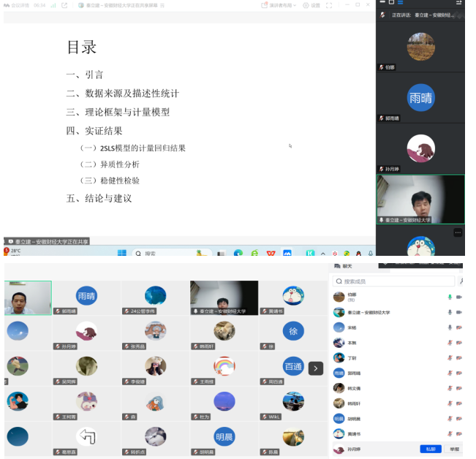Screen dimensions: 476x459
Task: Click the 搜索成员 member search field
Action: [393, 281]
